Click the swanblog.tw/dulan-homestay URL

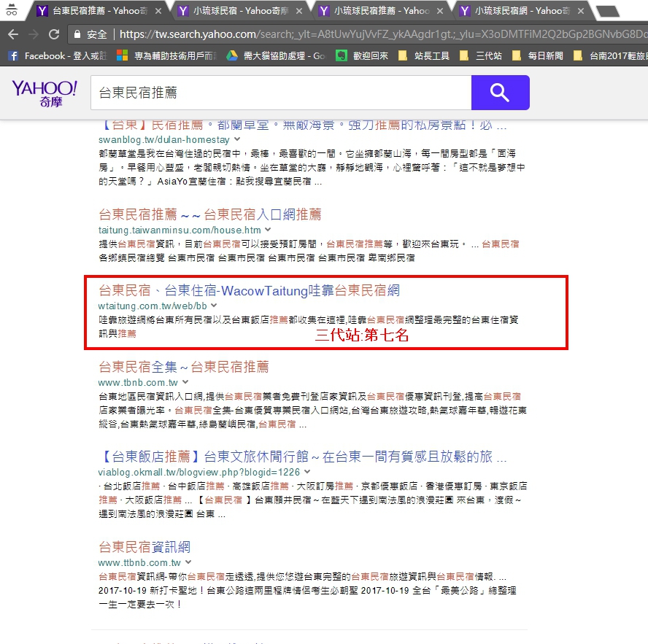[x=164, y=139]
